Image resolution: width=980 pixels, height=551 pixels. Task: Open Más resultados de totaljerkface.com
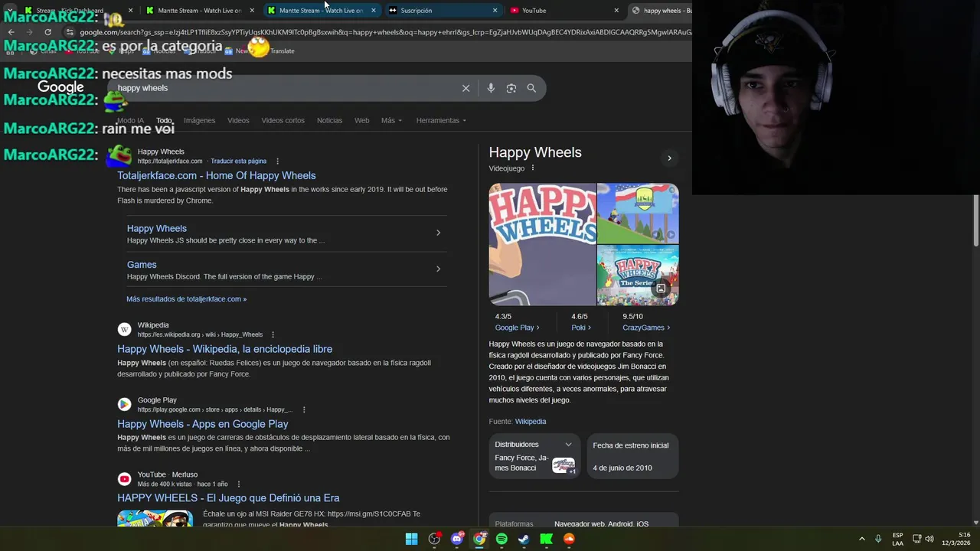tap(186, 299)
